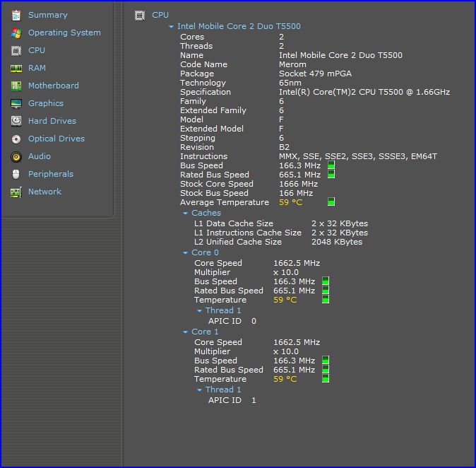Click the Caches heading text
The image size is (476, 468).
[x=206, y=213]
